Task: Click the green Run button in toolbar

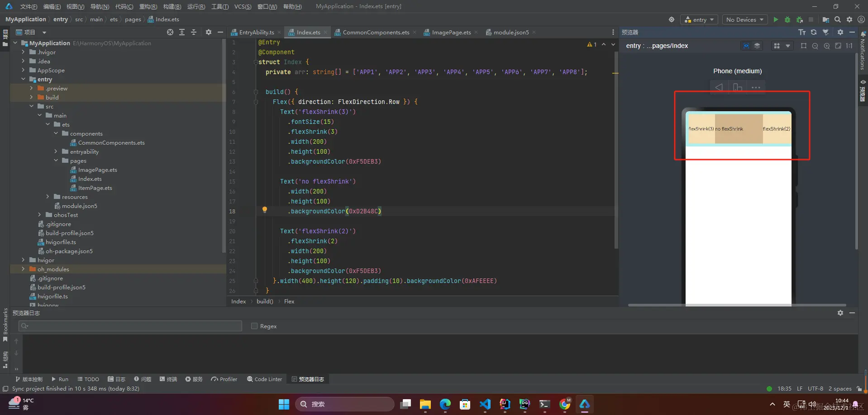Action: pyautogui.click(x=776, y=19)
